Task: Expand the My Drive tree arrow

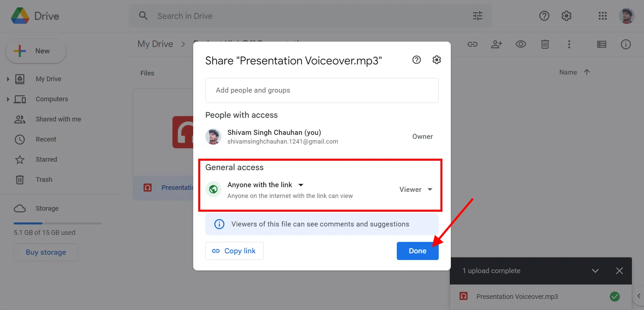Action: [x=8, y=79]
